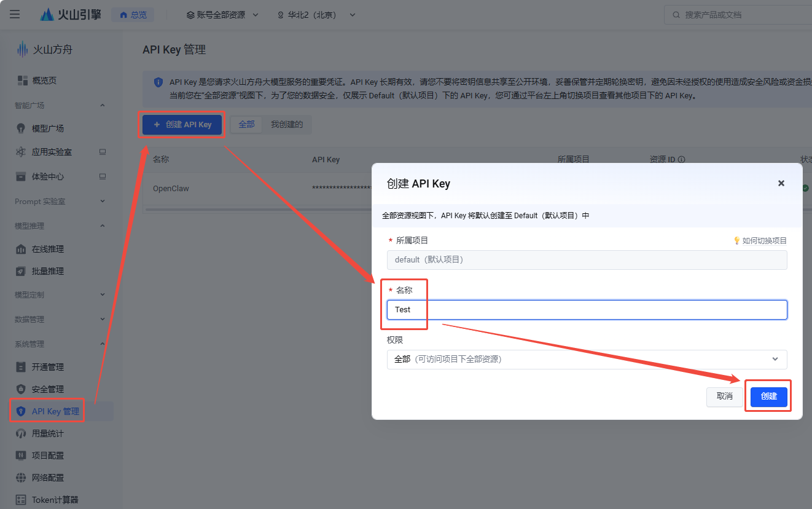Click the 项目配置 icon
The width and height of the screenshot is (812, 509).
tap(21, 456)
